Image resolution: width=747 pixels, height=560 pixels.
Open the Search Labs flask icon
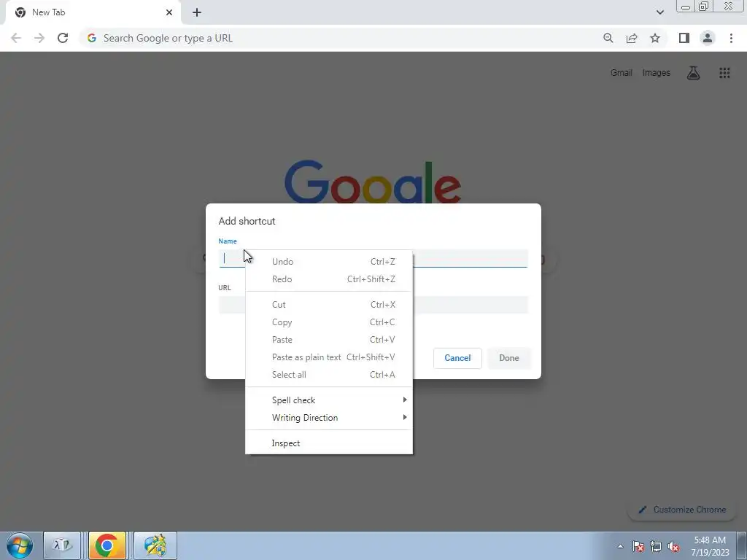[693, 73]
